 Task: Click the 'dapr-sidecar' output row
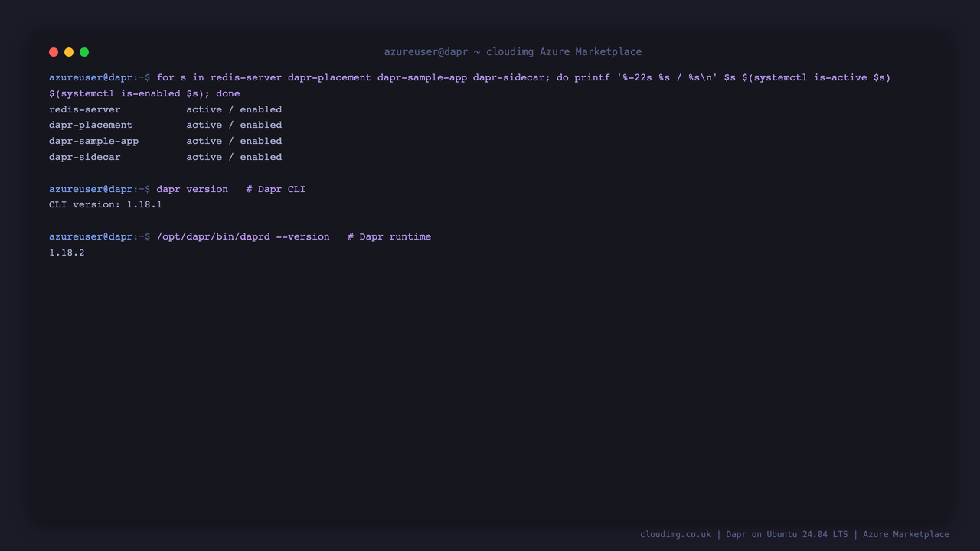(x=165, y=157)
